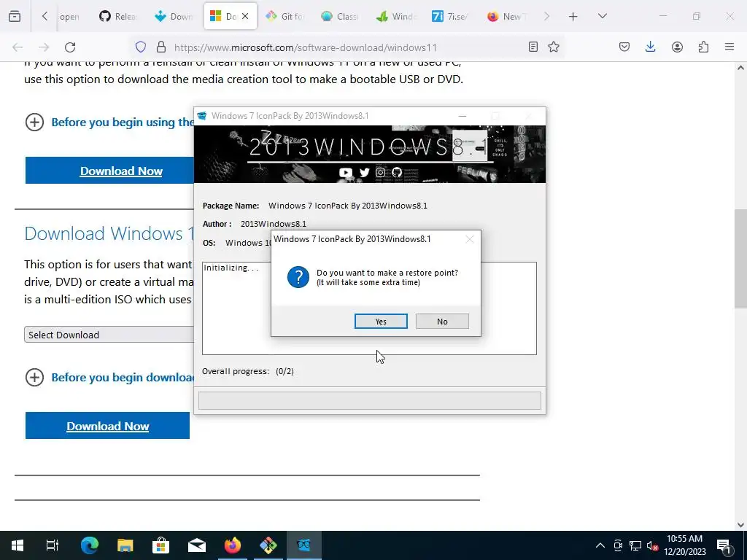
Task: Open the Firefox hamburger menu
Action: tap(729, 47)
